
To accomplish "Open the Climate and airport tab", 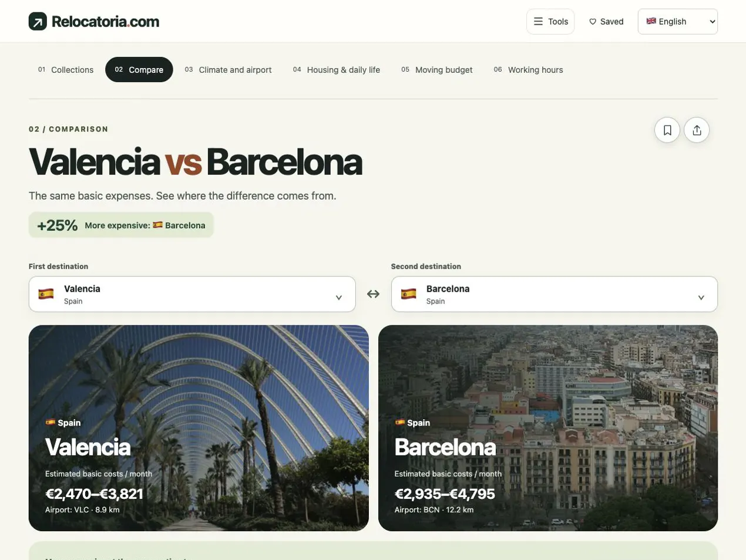I will tap(228, 70).
